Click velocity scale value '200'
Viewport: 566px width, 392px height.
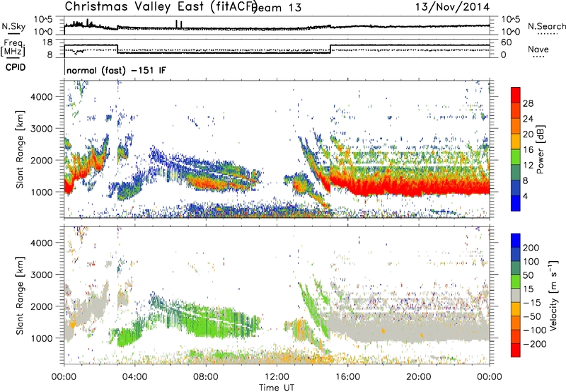tap(531, 248)
